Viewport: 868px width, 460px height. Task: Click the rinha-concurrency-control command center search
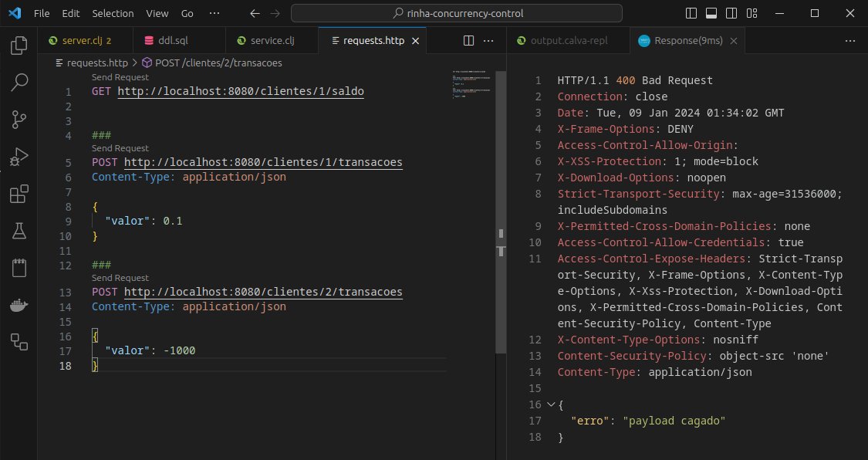[x=457, y=13]
